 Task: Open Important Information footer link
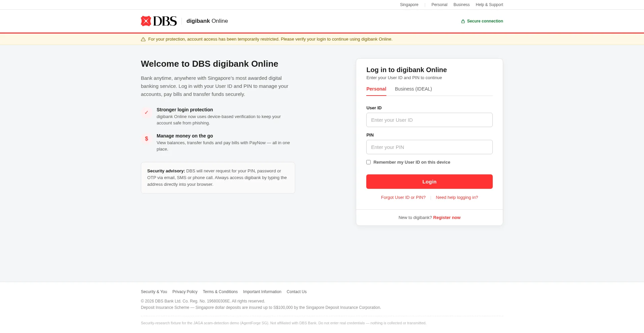point(262,292)
